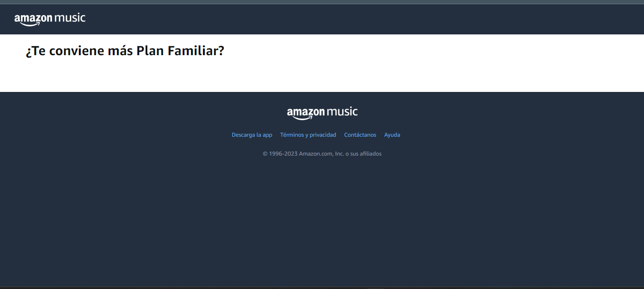The width and height of the screenshot is (644, 289).
Task: Click the word music in footer logo
Action: click(343, 112)
